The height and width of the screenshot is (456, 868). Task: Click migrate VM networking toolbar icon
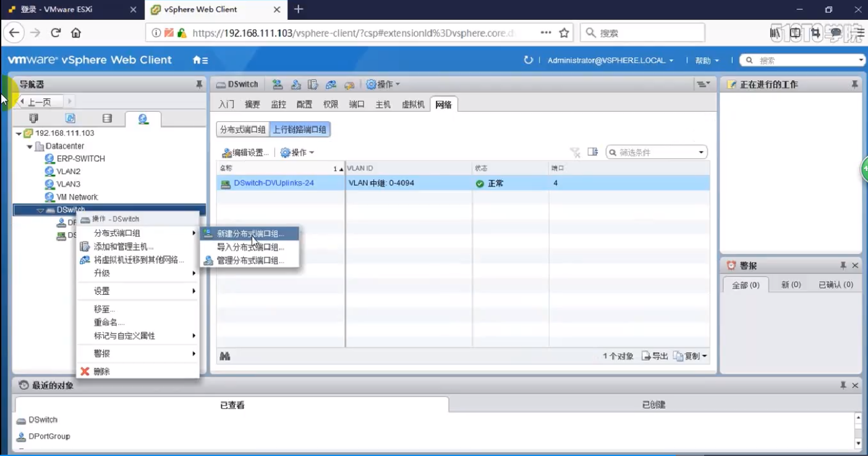pos(331,84)
